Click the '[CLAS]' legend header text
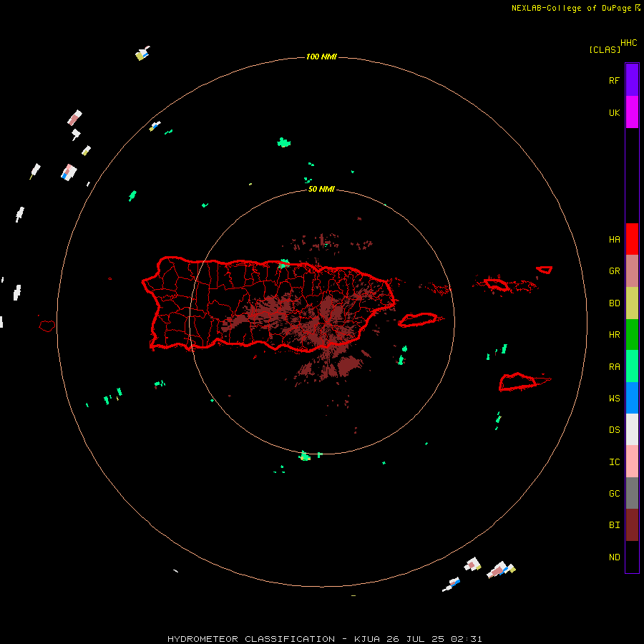Viewport: 644px width, 644px height. tap(605, 49)
